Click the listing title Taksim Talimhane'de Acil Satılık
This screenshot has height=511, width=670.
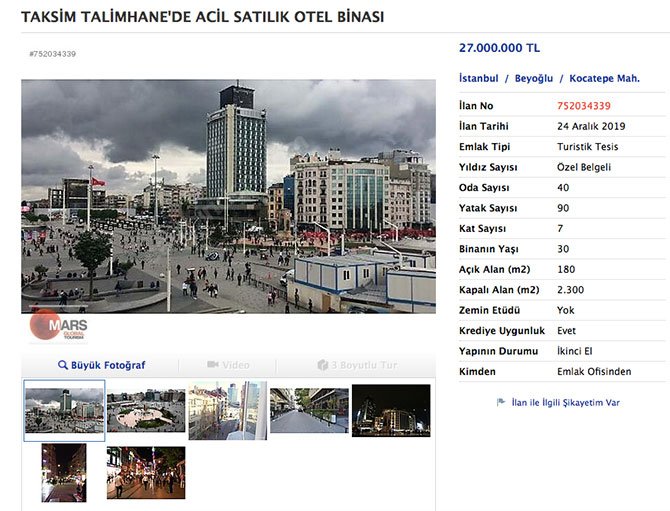click(202, 17)
